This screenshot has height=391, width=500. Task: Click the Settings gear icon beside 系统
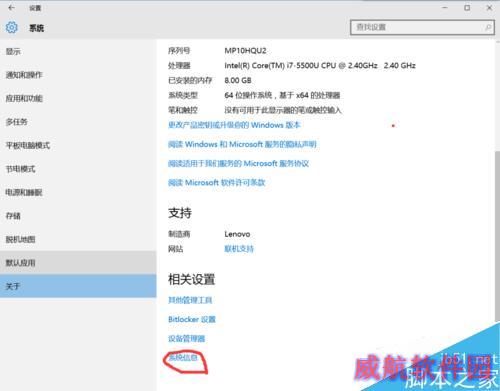[x=12, y=27]
